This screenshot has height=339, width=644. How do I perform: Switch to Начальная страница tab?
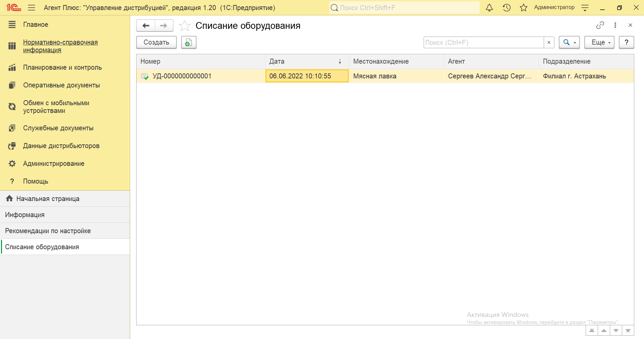click(x=48, y=199)
